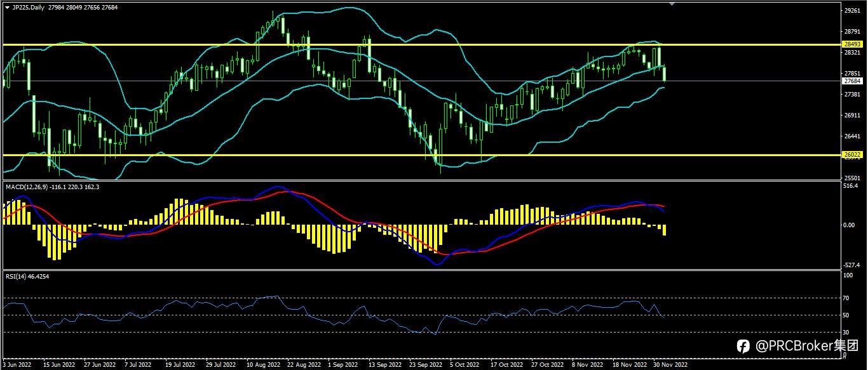The image size is (868, 370).
Task: Click the 'RSI(14) 46.4254' indicator label
Action: (x=27, y=276)
